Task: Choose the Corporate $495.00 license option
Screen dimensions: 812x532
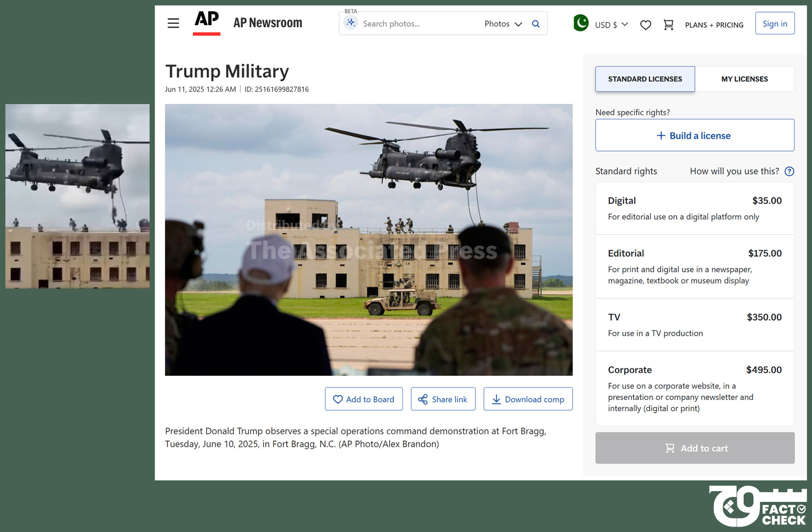Action: pos(694,388)
